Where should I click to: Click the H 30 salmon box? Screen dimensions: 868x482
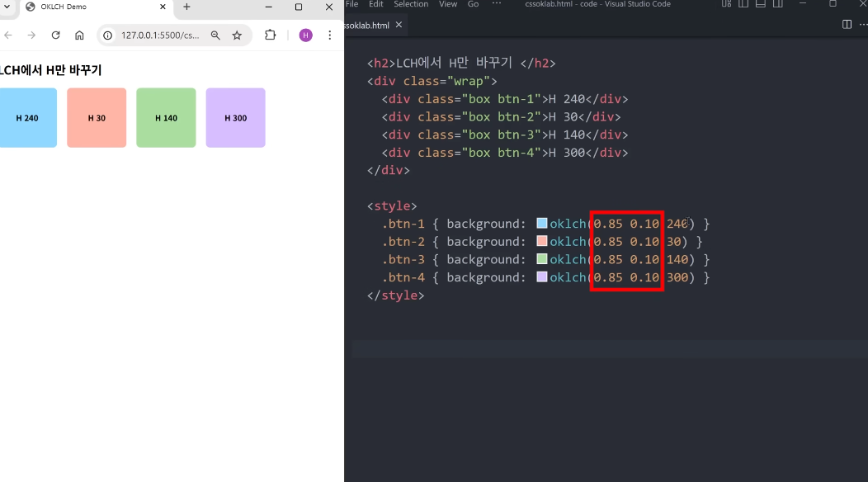[x=97, y=118]
